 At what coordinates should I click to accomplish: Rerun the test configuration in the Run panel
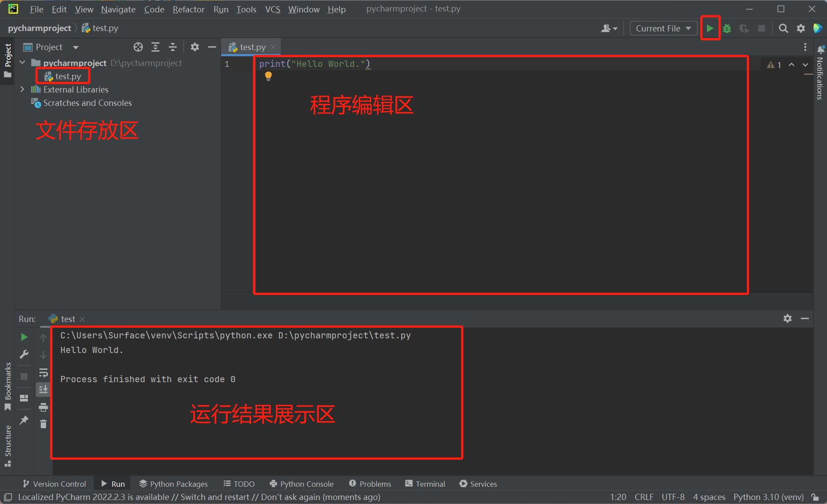pyautogui.click(x=24, y=337)
